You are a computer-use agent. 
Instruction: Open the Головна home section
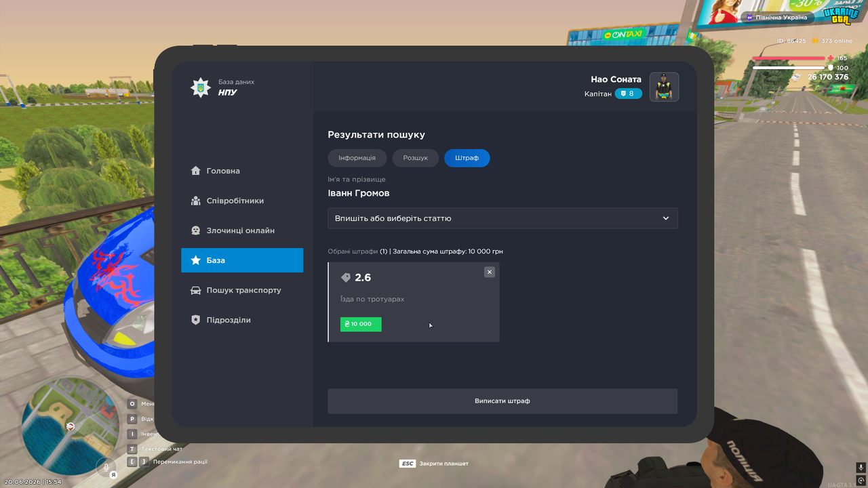tap(242, 171)
